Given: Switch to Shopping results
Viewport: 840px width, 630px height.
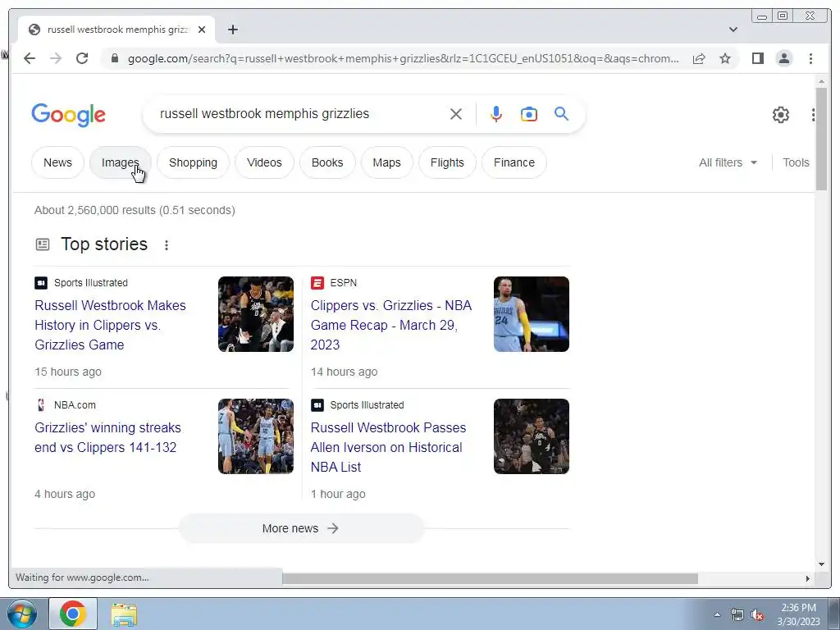Looking at the screenshot, I should [193, 162].
